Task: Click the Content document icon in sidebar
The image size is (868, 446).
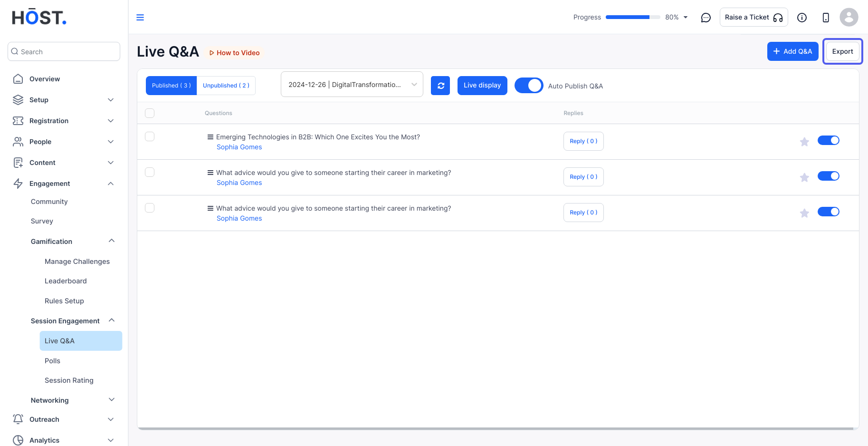Action: (18, 163)
